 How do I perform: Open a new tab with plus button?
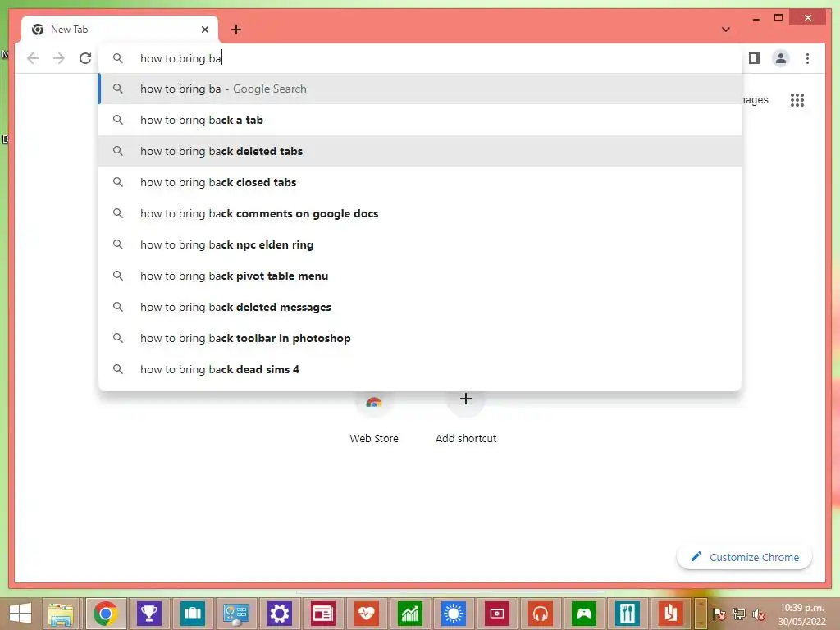click(x=236, y=30)
